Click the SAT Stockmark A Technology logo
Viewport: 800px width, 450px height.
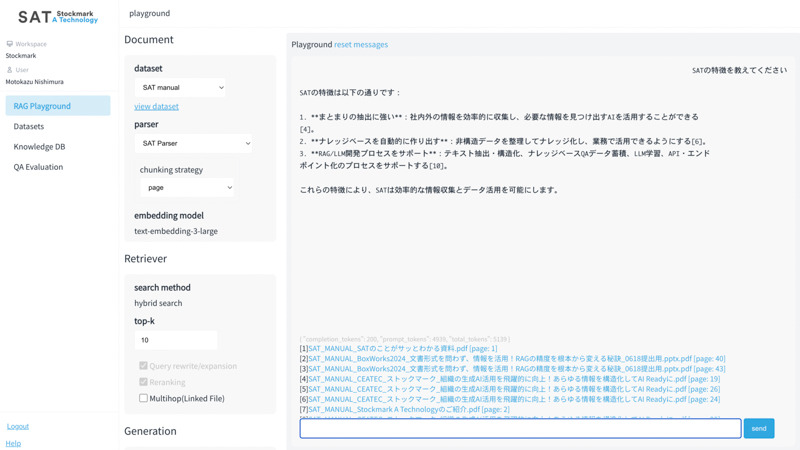[x=58, y=17]
